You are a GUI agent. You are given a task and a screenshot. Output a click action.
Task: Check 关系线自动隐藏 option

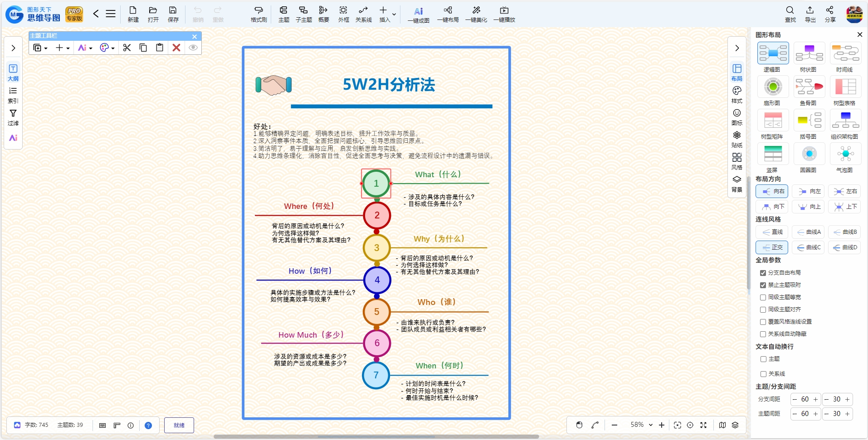click(763, 334)
